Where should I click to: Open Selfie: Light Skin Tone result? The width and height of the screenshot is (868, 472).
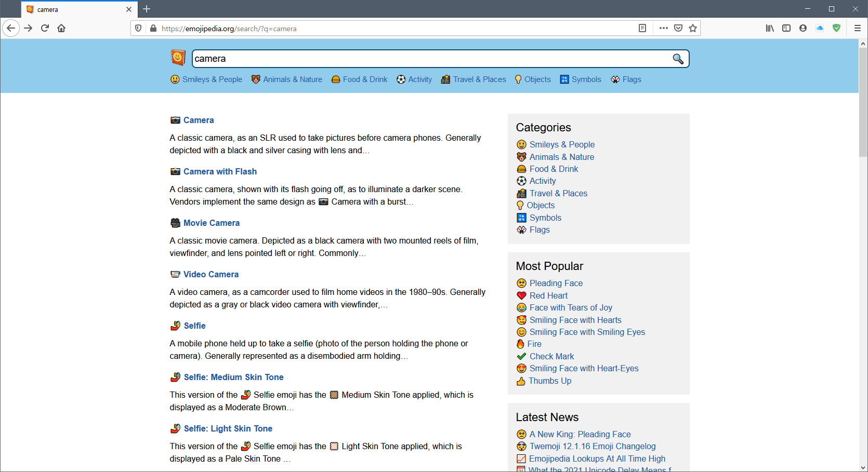click(x=228, y=428)
